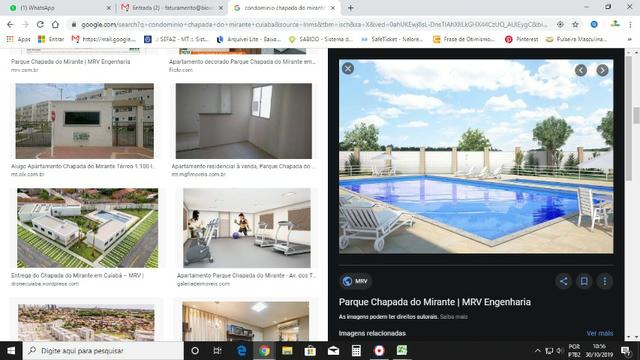
Task: Switch to the Gmail Entrada tab
Action: coord(171,8)
